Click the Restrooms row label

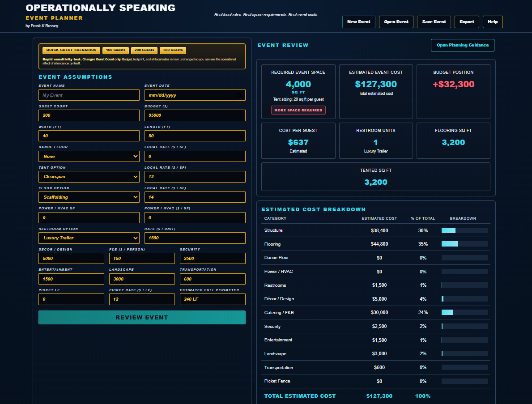(x=275, y=285)
